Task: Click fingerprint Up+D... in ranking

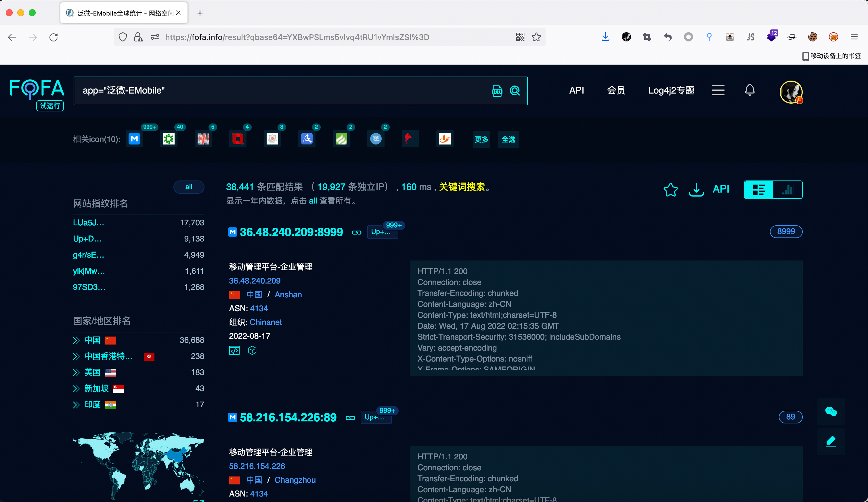Action: point(87,239)
